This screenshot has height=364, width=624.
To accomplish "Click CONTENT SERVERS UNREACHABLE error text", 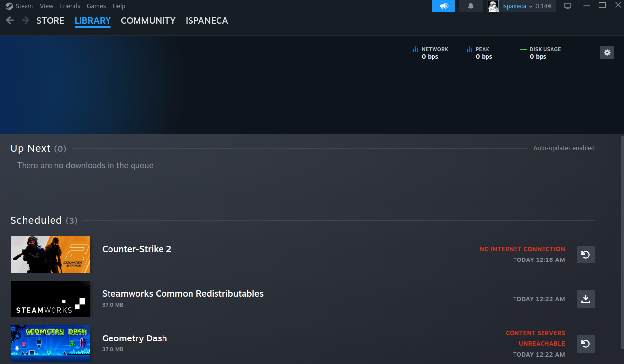I will [x=536, y=338].
